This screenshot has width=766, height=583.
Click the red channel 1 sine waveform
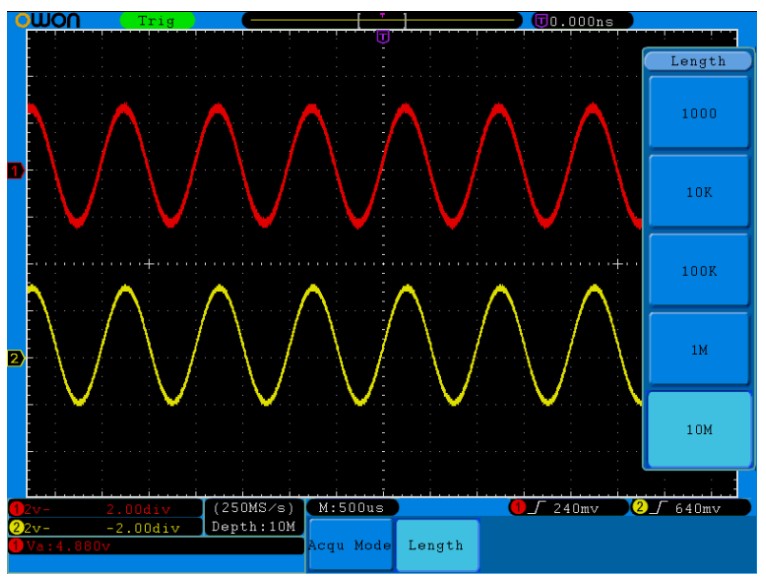pyautogui.click(x=335, y=165)
